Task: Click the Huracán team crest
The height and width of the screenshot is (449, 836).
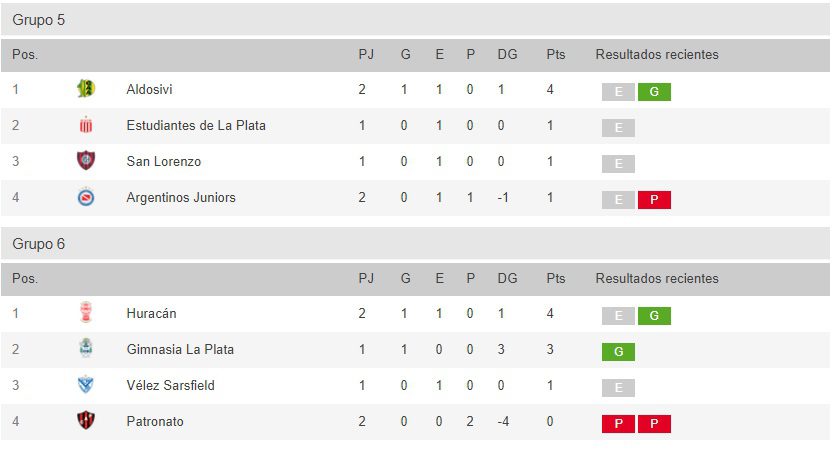Action: pos(86,313)
